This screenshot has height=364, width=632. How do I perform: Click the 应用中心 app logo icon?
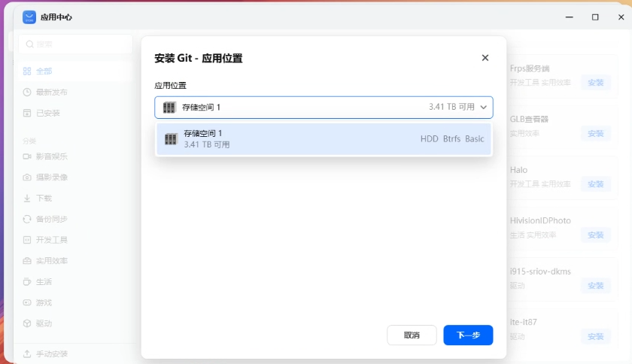(x=29, y=17)
